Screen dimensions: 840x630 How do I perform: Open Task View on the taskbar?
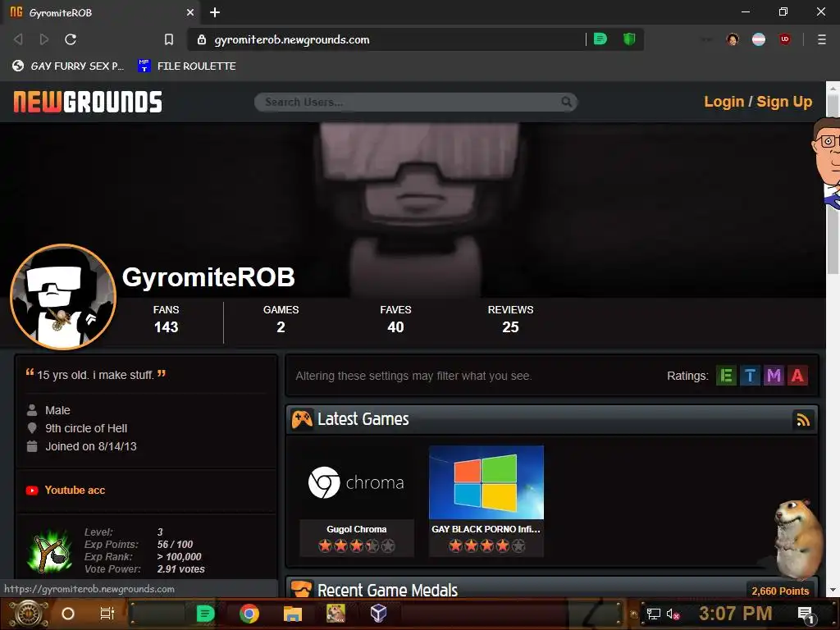[107, 614]
